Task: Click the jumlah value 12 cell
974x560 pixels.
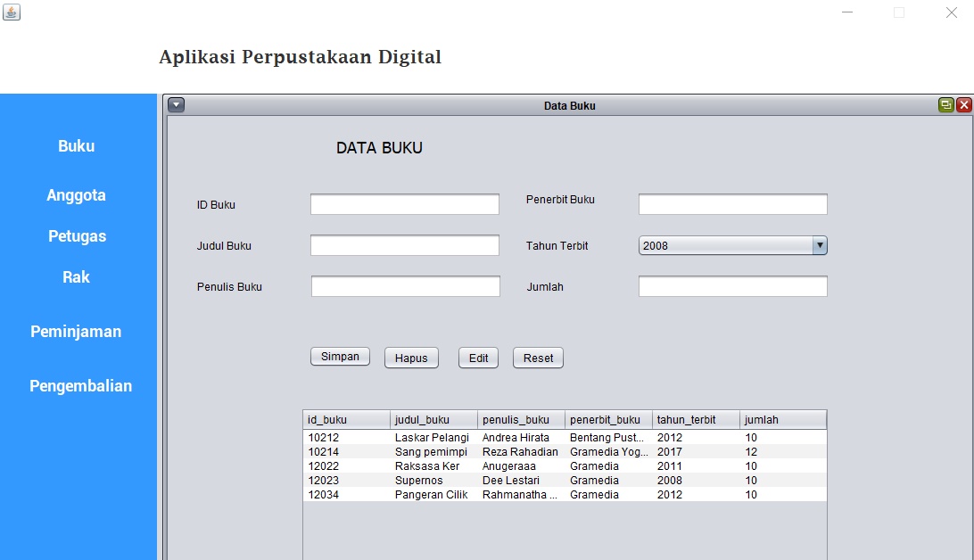Action: [x=783, y=451]
